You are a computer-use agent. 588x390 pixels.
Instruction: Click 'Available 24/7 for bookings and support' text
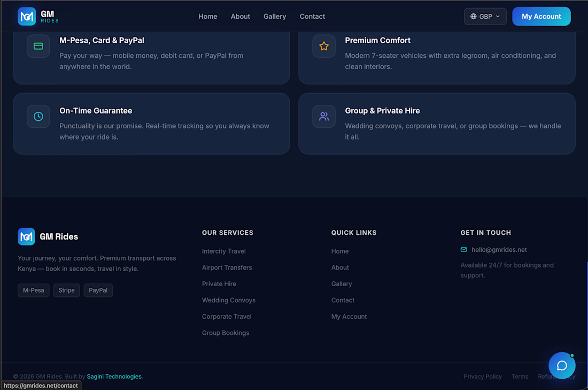pyautogui.click(x=507, y=270)
